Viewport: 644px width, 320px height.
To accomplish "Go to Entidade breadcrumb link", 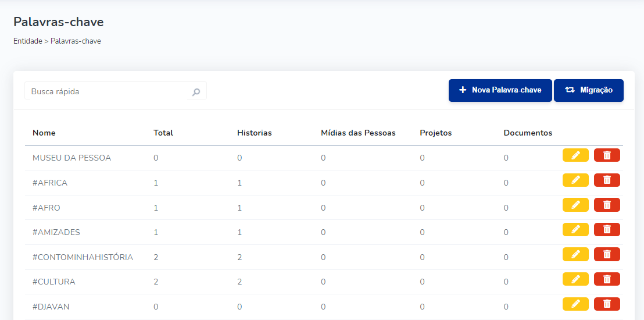I will click(x=28, y=41).
